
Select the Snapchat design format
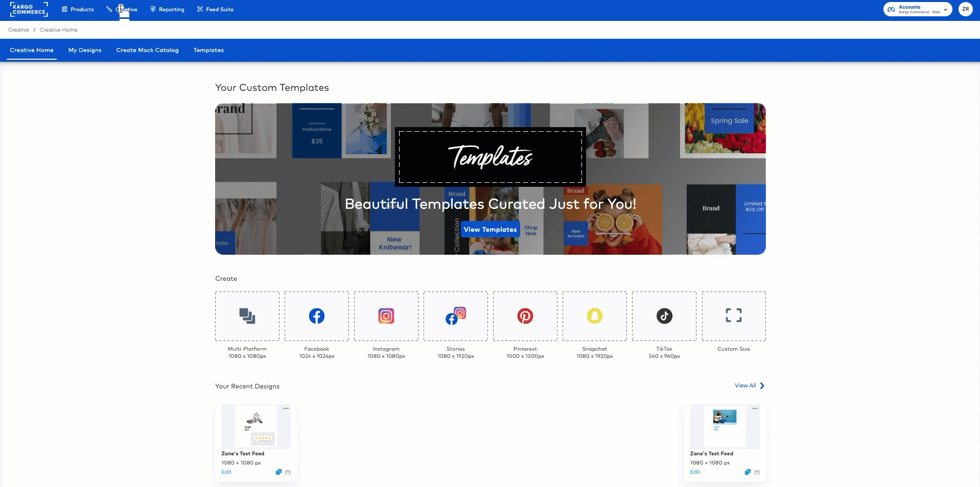[x=594, y=315]
